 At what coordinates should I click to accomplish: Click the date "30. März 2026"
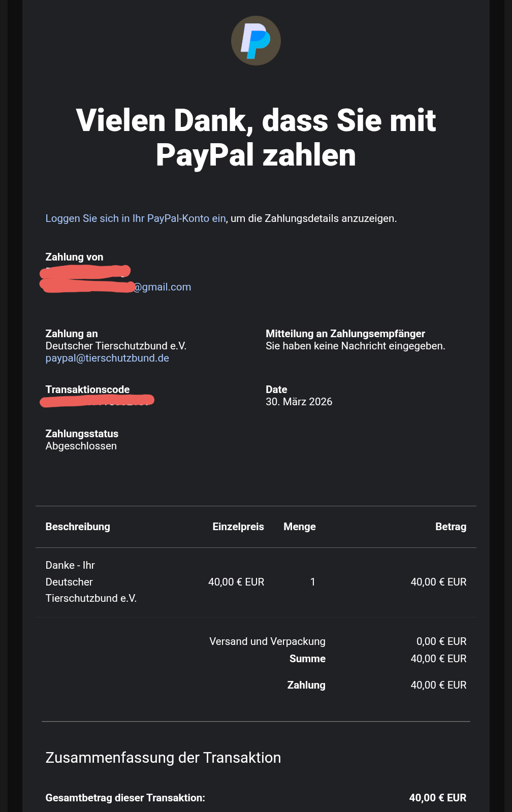pos(299,402)
